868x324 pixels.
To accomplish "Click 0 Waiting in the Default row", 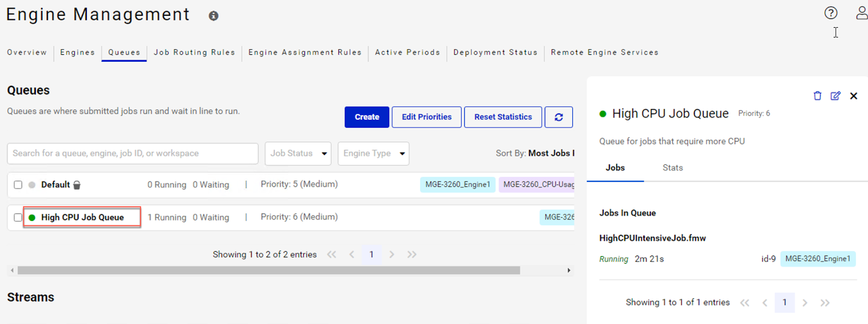I will (211, 185).
